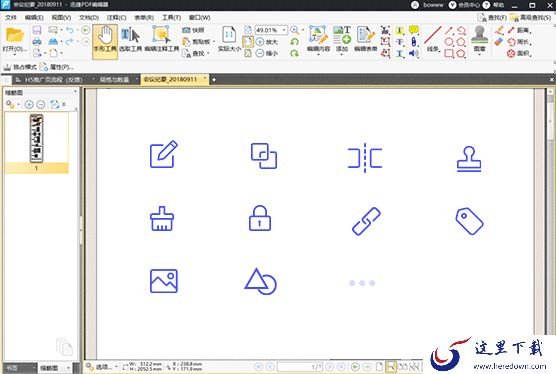Take a snapshot with 快照 camera icon
Screen dimensions: 556x374
(x=194, y=30)
